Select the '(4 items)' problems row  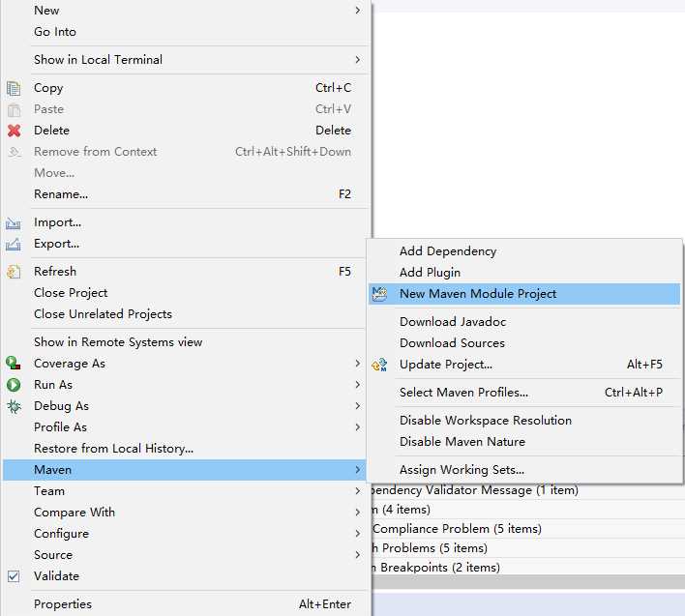click(528, 510)
